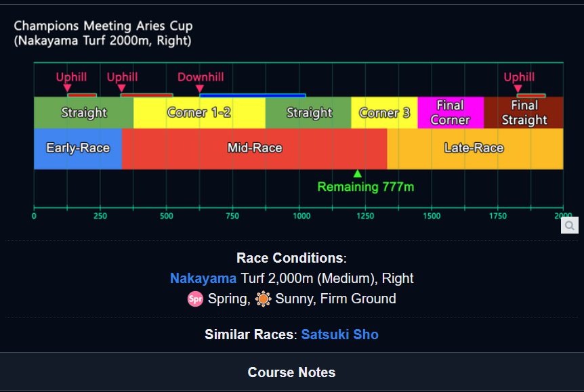Image resolution: width=584 pixels, height=392 pixels.
Task: Select the Early-Race blue segment
Action: (x=78, y=149)
